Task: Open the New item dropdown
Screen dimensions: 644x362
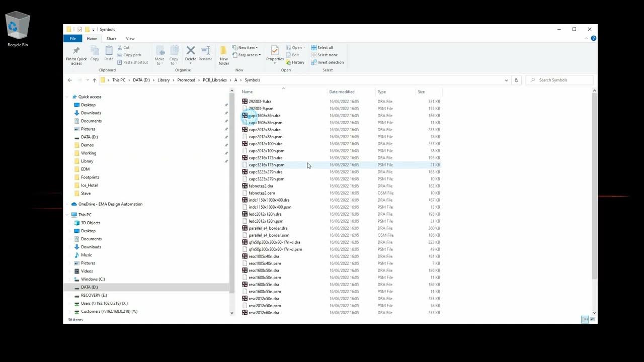Action: click(245, 48)
